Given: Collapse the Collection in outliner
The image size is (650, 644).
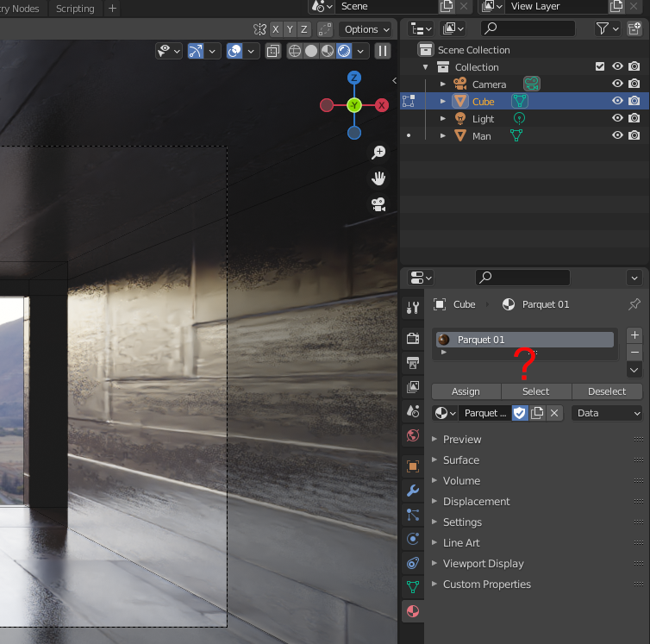Looking at the screenshot, I should click(x=425, y=66).
